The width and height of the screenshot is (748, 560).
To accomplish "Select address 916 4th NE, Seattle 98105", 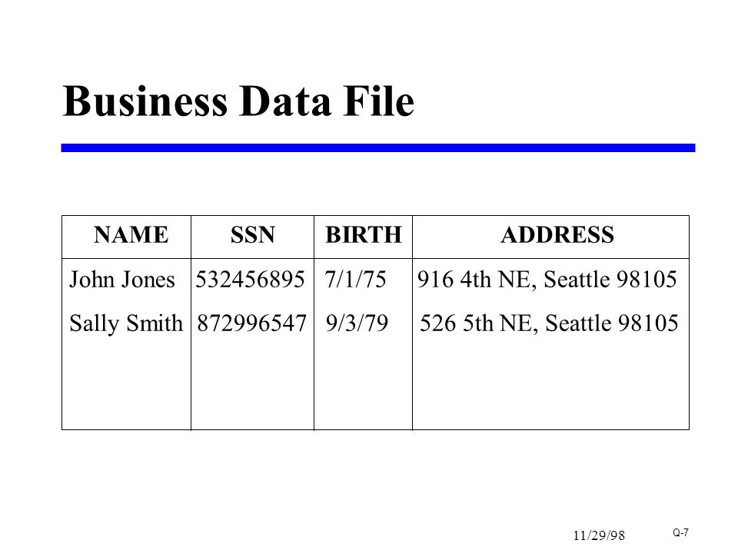I will (x=547, y=280).
